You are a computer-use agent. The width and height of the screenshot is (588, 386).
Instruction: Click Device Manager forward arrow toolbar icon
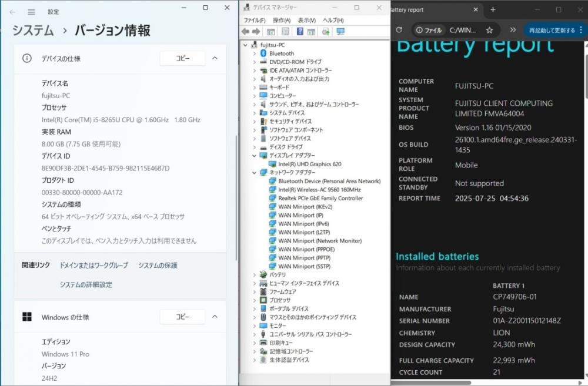(x=256, y=32)
